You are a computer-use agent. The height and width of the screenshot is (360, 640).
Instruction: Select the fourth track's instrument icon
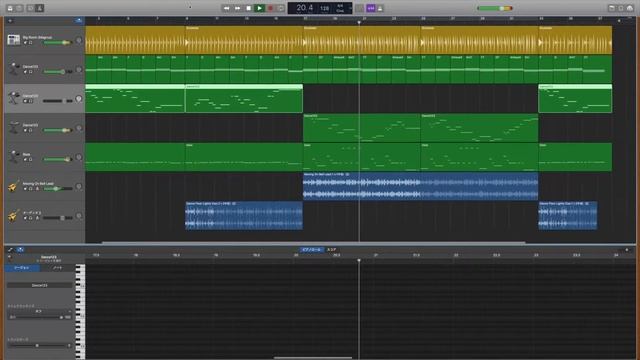pyautogui.click(x=13, y=128)
